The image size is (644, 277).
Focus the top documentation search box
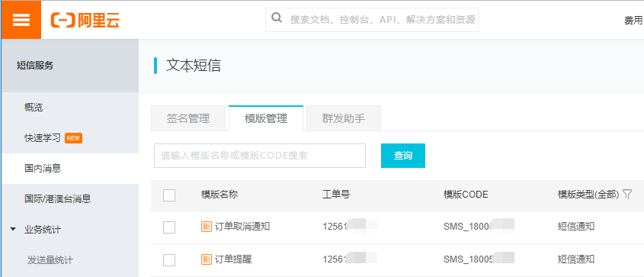coord(372,19)
